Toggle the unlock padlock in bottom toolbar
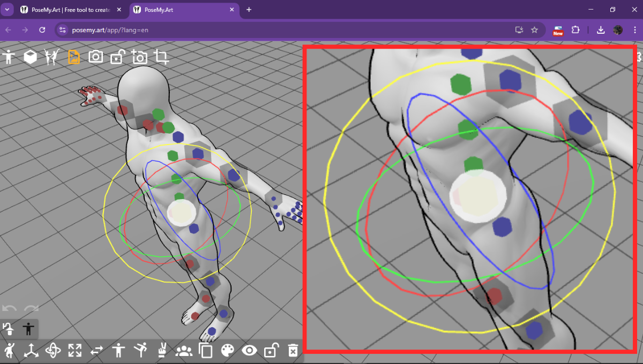 tap(271, 351)
